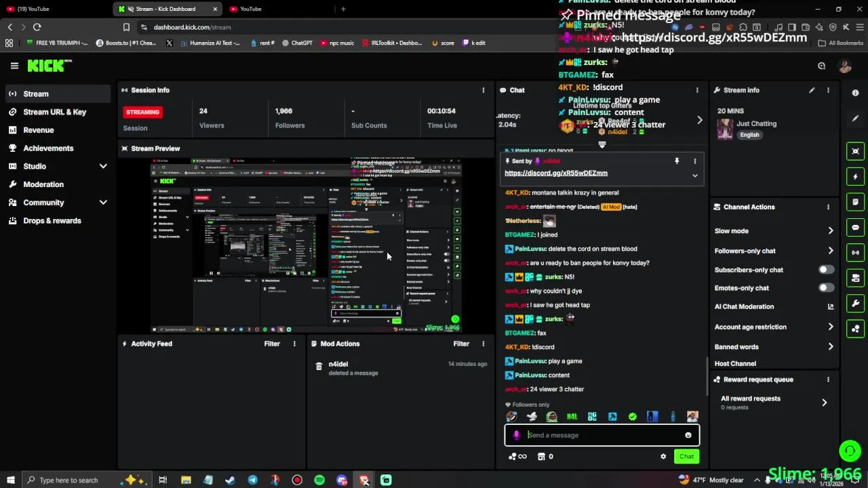Open the Channel Actions options menu
868x488 pixels.
[x=828, y=207]
